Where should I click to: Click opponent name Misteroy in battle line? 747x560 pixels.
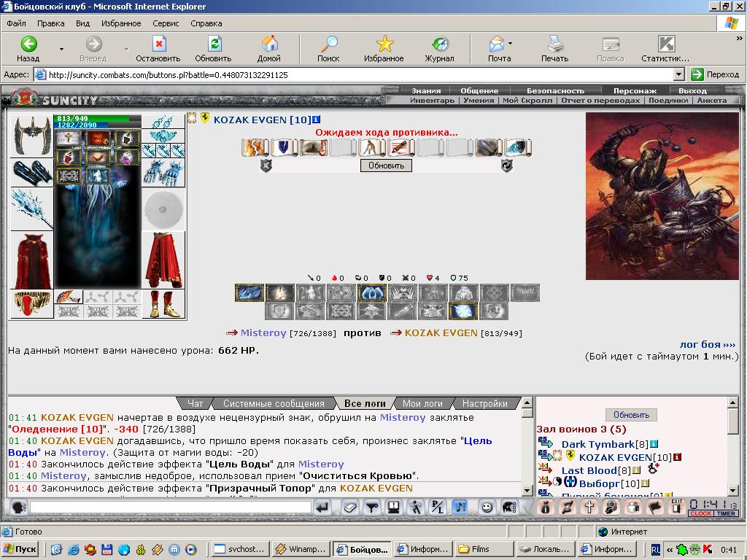pos(263,332)
